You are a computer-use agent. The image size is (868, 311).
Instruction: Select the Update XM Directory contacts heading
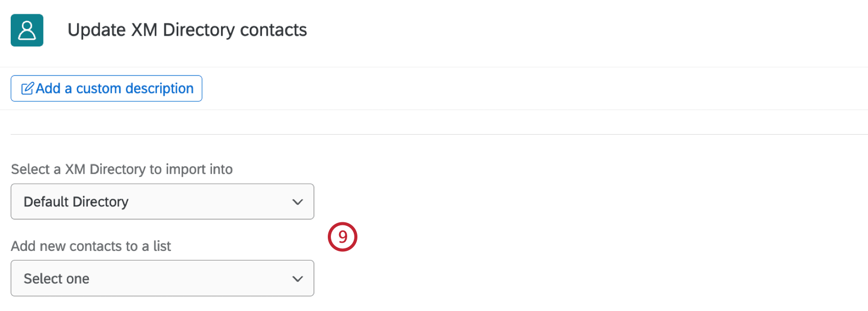coord(187,30)
